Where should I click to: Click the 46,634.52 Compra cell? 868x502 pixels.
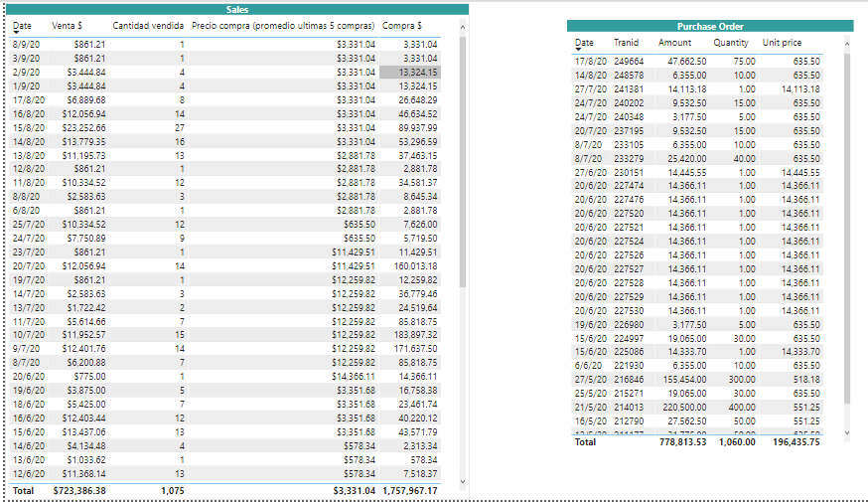pyautogui.click(x=418, y=113)
